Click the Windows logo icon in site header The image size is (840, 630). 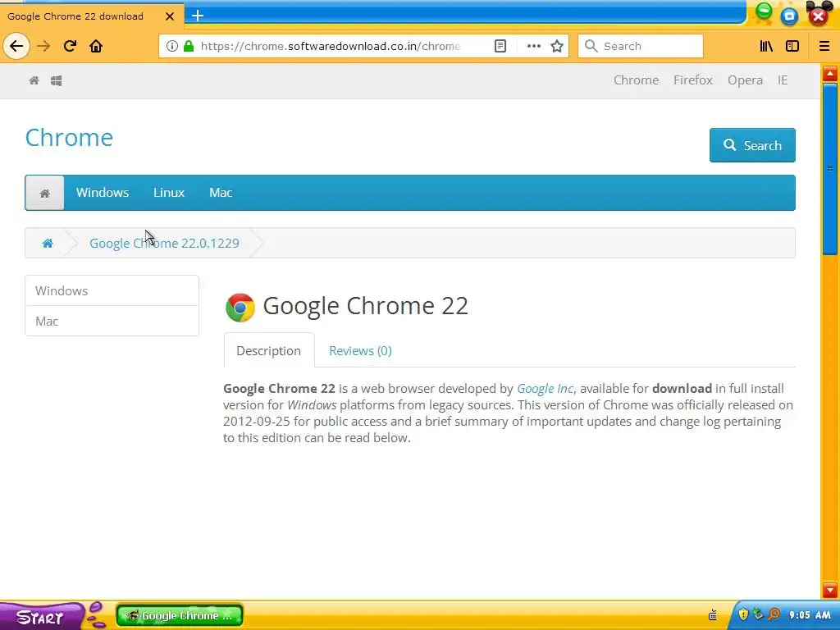57,80
